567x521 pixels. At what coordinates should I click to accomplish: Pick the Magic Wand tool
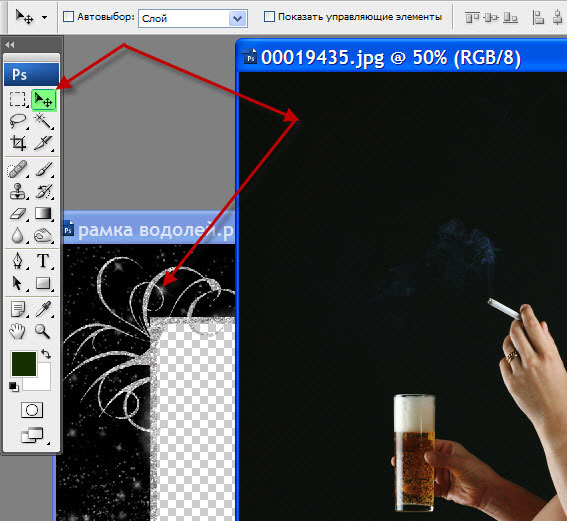point(43,121)
